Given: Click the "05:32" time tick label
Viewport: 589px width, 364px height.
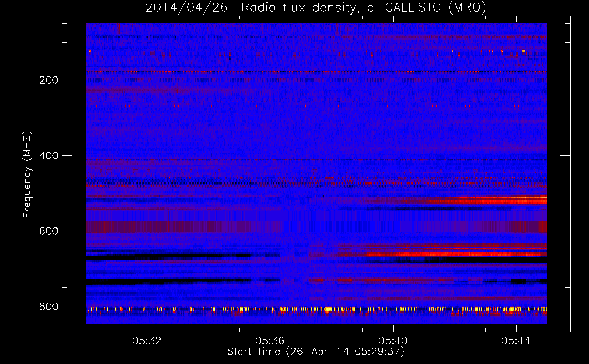Looking at the screenshot, I should click(147, 341).
